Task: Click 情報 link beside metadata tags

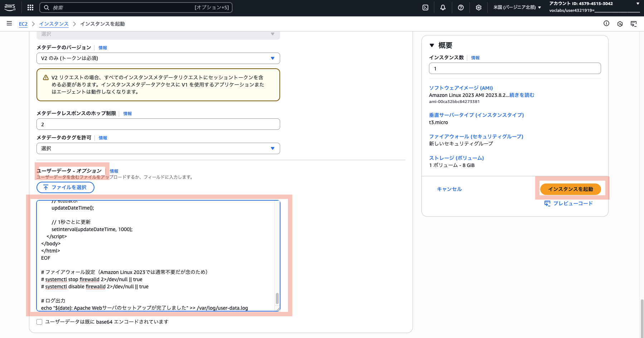Action: [103, 138]
